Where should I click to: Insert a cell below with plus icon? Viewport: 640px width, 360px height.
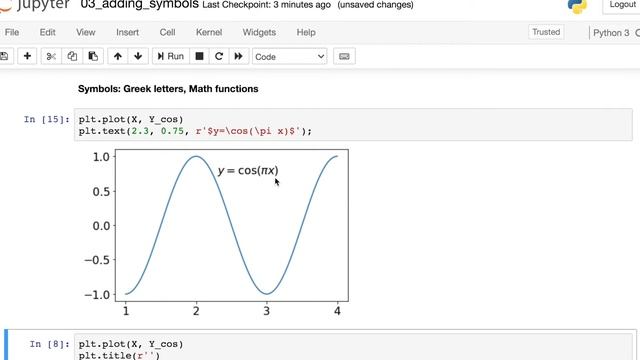27,56
